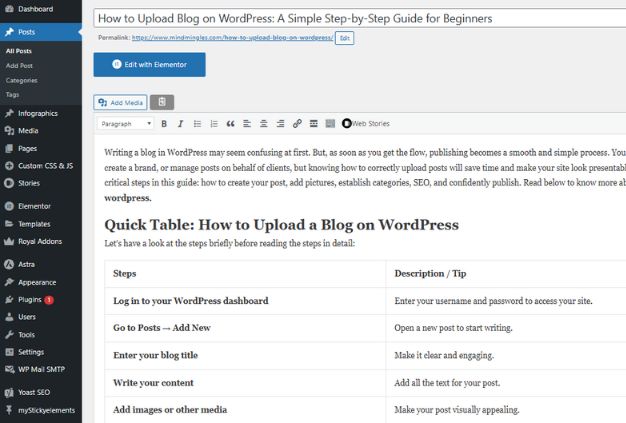The height and width of the screenshot is (423, 626).
Task: Open Categories under Posts
Action: point(22,80)
